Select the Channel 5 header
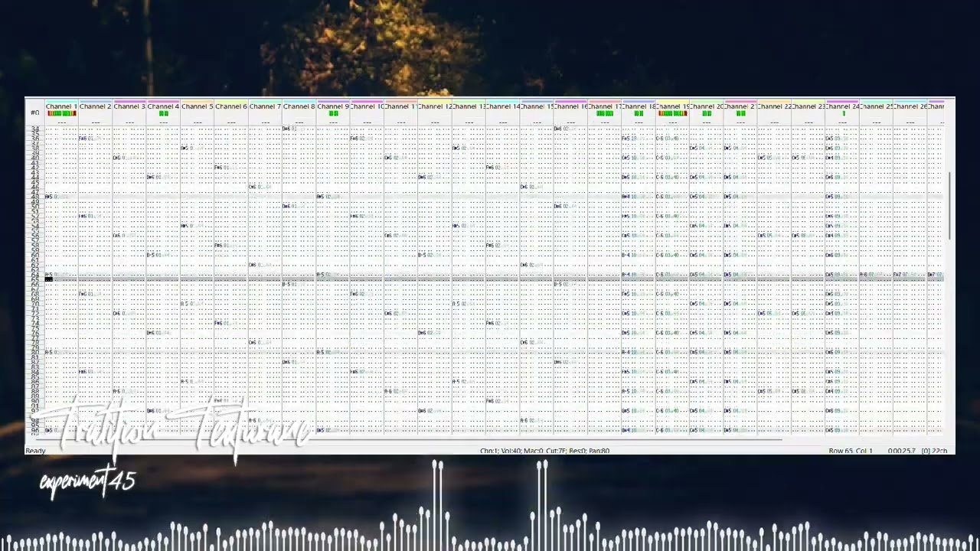 (x=197, y=106)
